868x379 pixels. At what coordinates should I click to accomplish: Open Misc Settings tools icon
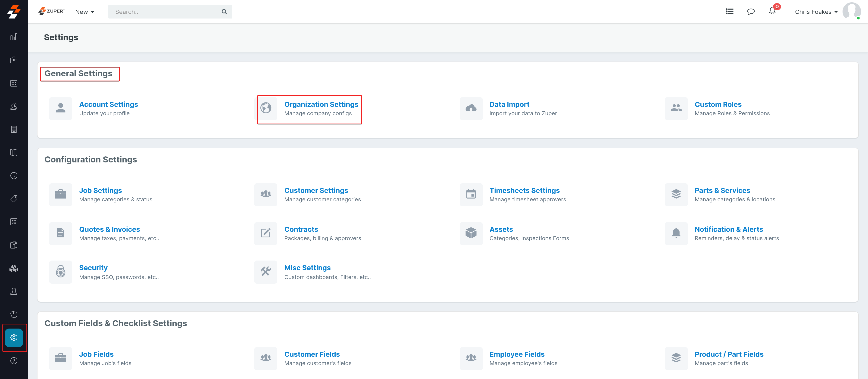coord(265,272)
